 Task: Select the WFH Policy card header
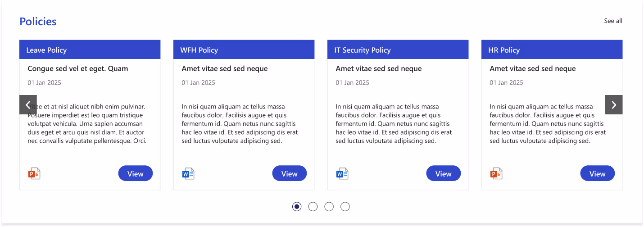[244, 50]
